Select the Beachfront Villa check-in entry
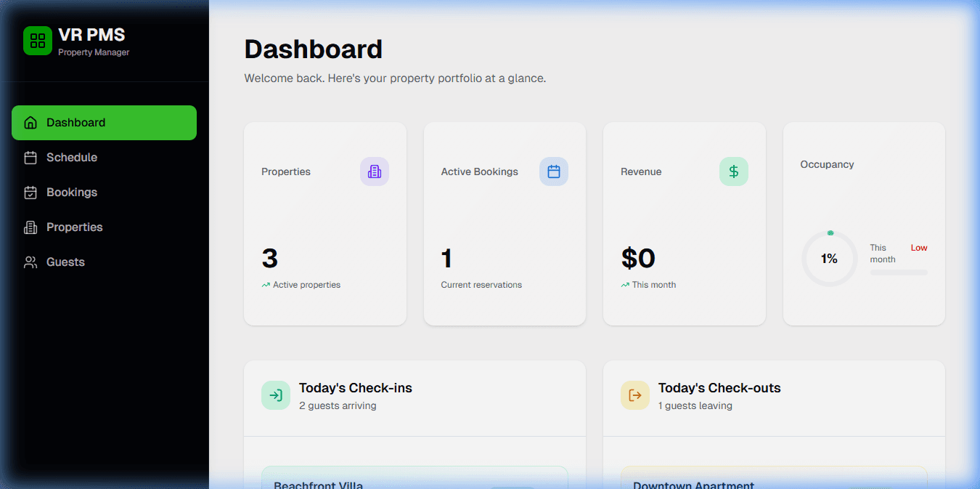Screen dimensions: 980x489 318,482
